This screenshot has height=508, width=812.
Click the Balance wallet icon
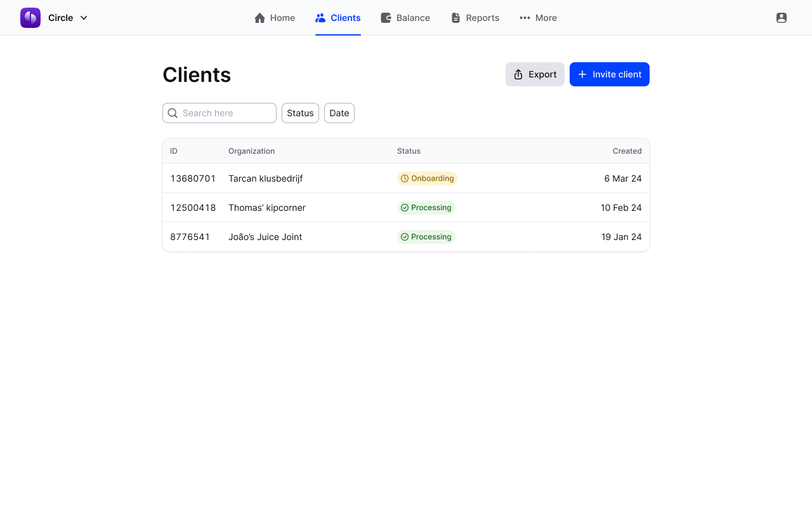pyautogui.click(x=386, y=18)
